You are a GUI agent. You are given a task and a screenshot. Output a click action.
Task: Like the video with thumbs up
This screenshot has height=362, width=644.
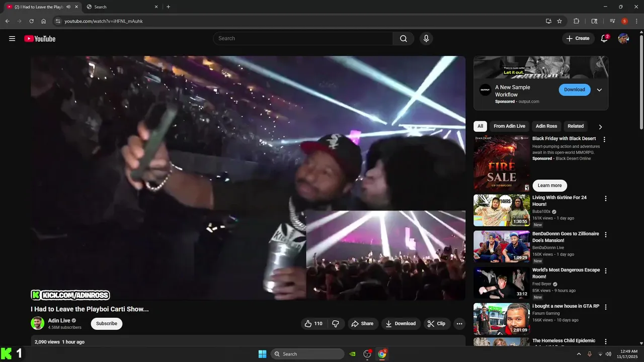[x=314, y=324]
